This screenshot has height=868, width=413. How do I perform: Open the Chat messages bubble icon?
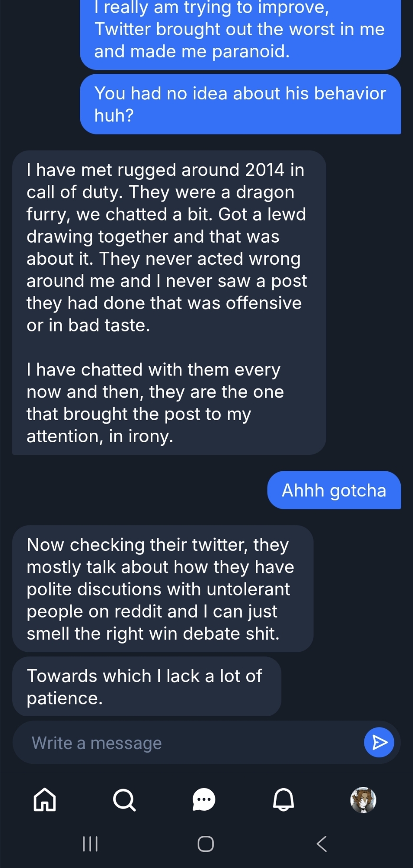(x=204, y=799)
